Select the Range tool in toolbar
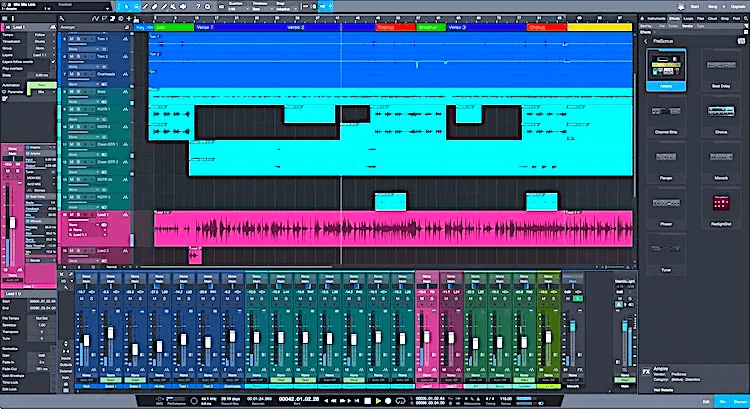 [x=136, y=7]
